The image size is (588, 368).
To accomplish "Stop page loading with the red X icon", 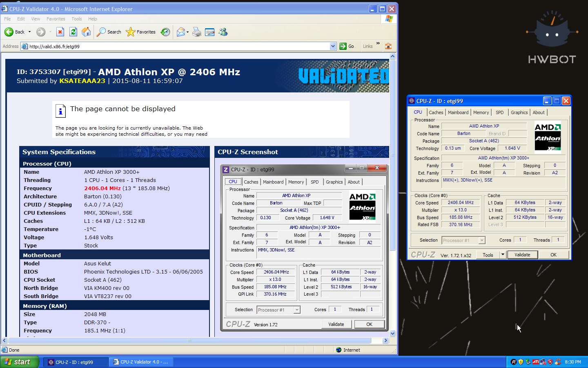I will pos(60,32).
